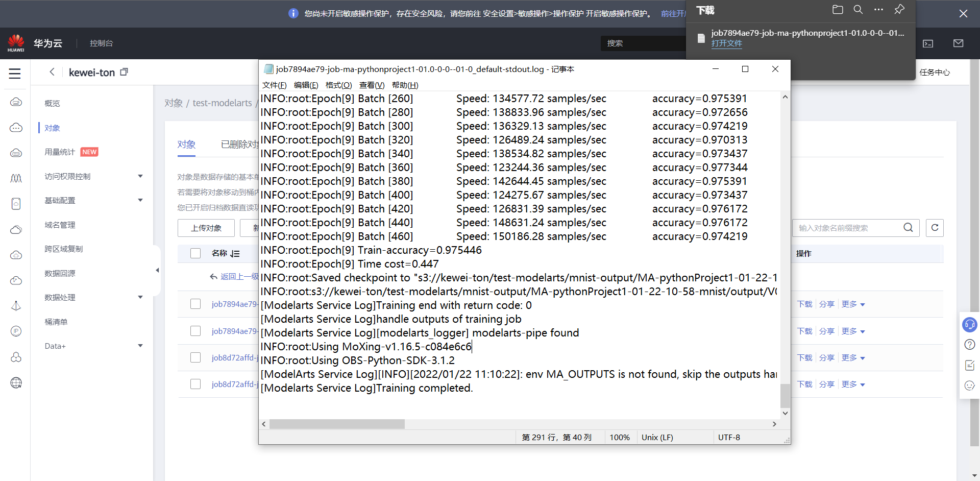Click the search magnifier in object search box

pyautogui.click(x=908, y=228)
